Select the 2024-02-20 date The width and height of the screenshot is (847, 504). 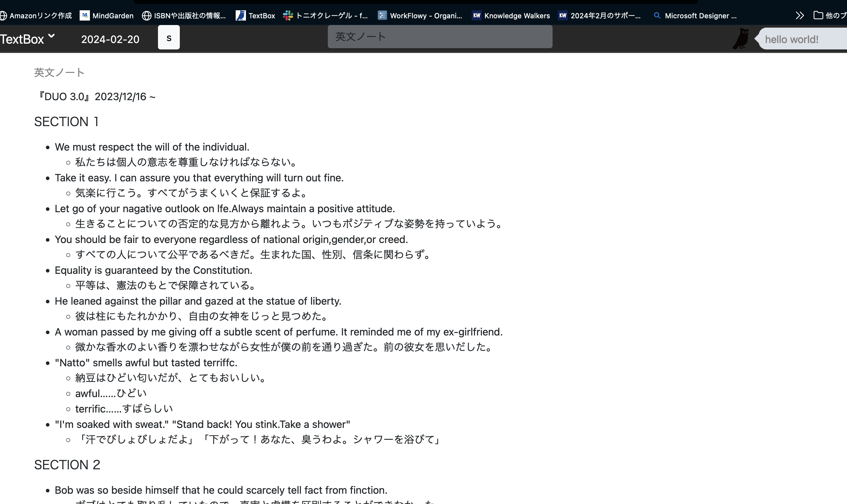109,39
